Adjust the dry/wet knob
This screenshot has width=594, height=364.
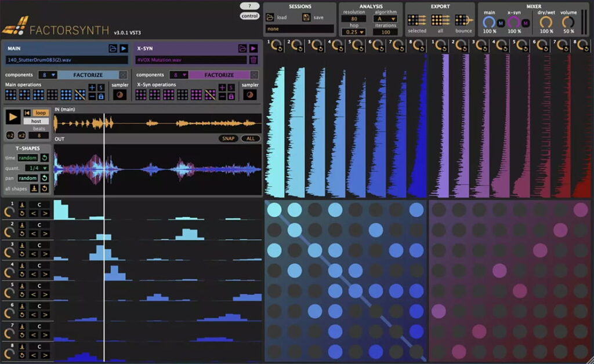[546, 23]
